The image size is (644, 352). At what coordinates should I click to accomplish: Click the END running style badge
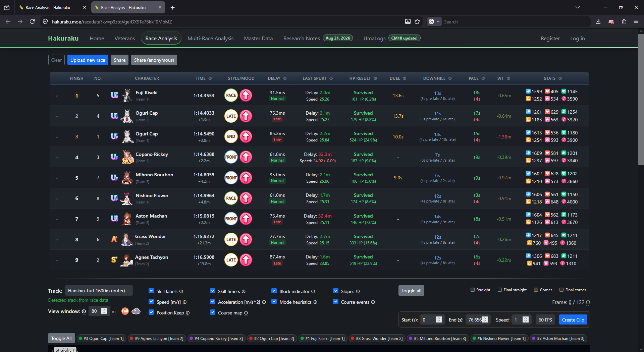pos(231,136)
